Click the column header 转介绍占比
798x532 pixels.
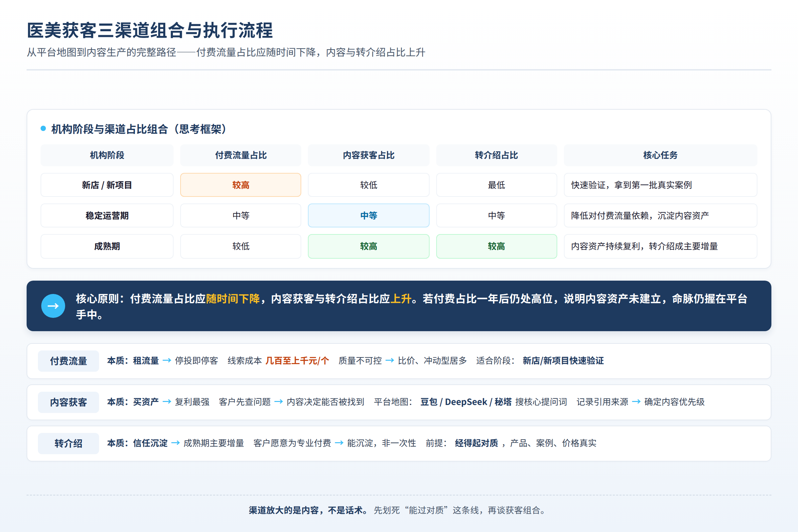point(496,155)
